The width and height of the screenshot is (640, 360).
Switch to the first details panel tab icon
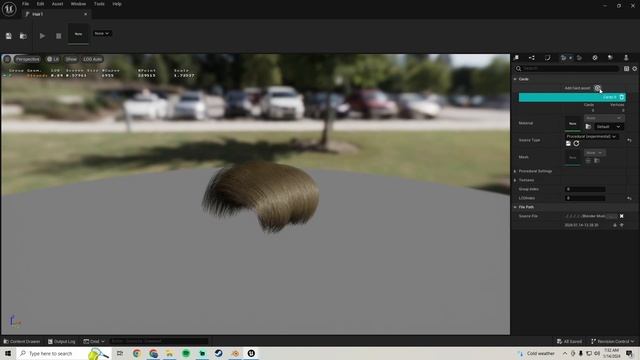click(516, 58)
